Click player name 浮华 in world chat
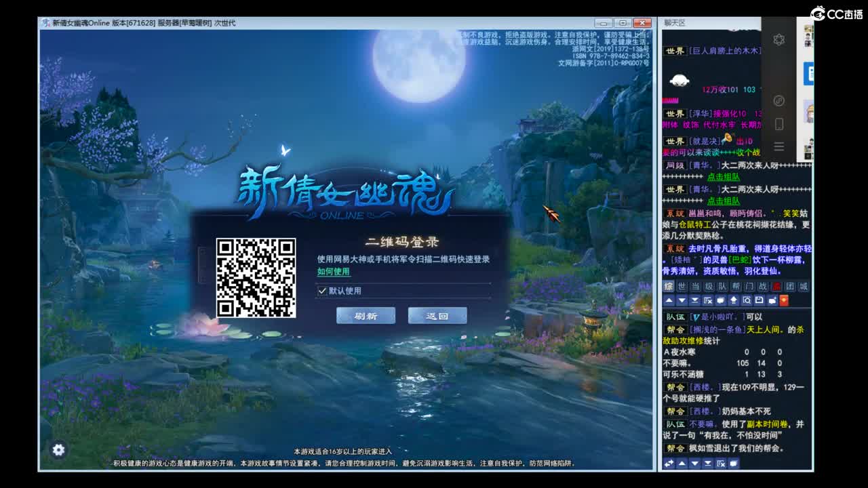 pos(701,114)
